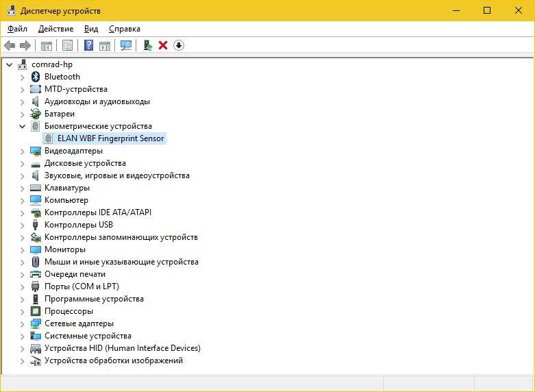Expand the Видеоадаптеры category
535x392 pixels.
click(23, 151)
